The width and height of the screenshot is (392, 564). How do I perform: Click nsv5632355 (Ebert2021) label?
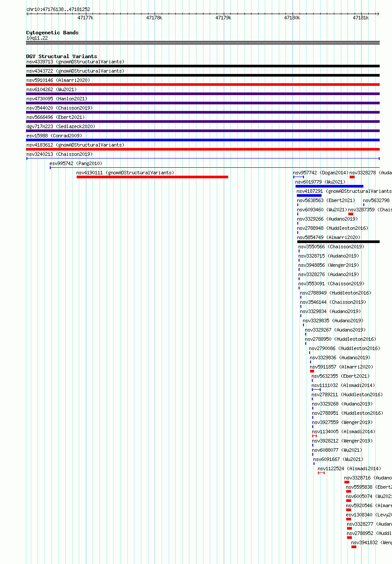(340, 376)
